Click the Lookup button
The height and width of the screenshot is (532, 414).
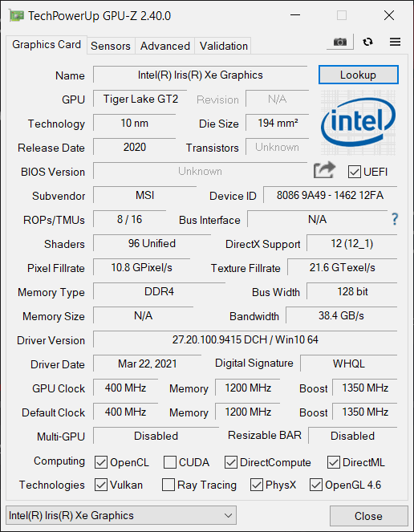tap(359, 75)
